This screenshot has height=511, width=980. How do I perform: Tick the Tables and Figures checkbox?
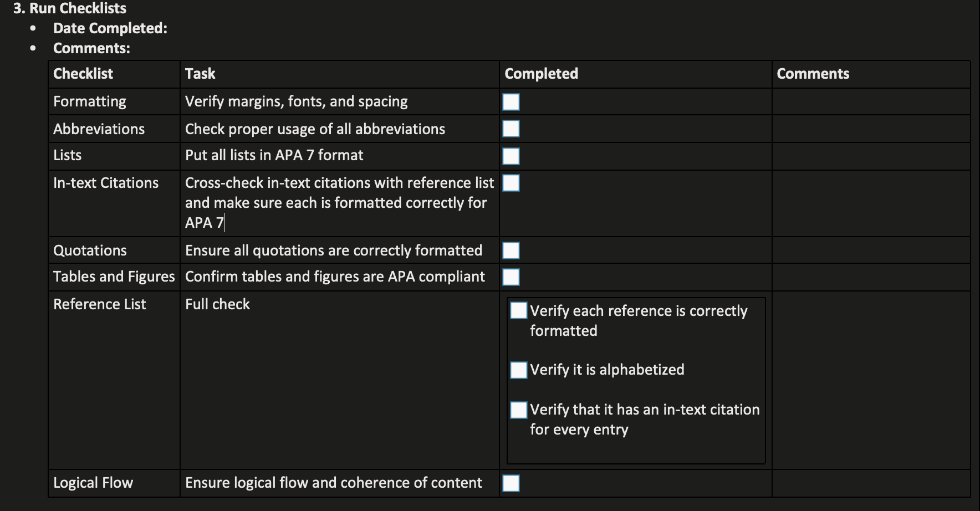511,277
